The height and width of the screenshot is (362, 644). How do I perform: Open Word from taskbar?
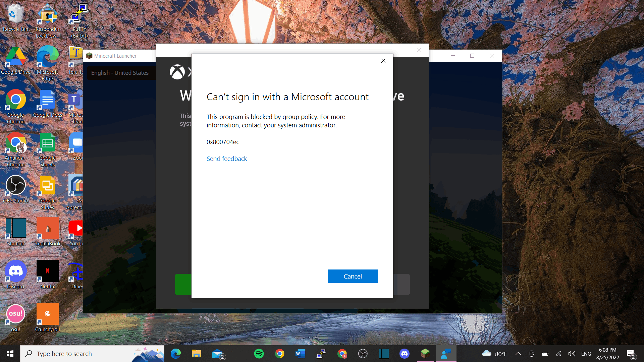(x=301, y=354)
